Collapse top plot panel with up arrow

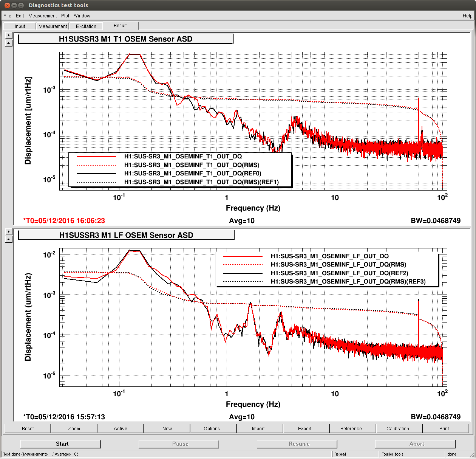tap(9, 43)
